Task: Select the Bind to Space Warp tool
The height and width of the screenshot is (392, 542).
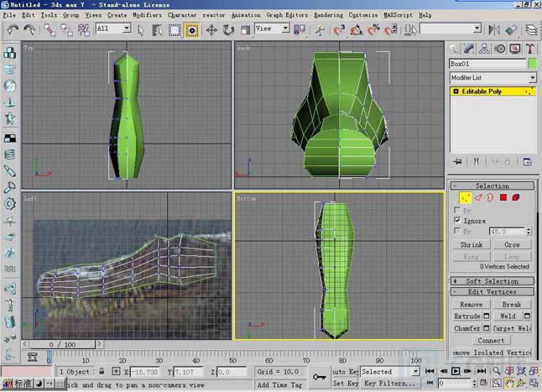Action: coord(84,30)
